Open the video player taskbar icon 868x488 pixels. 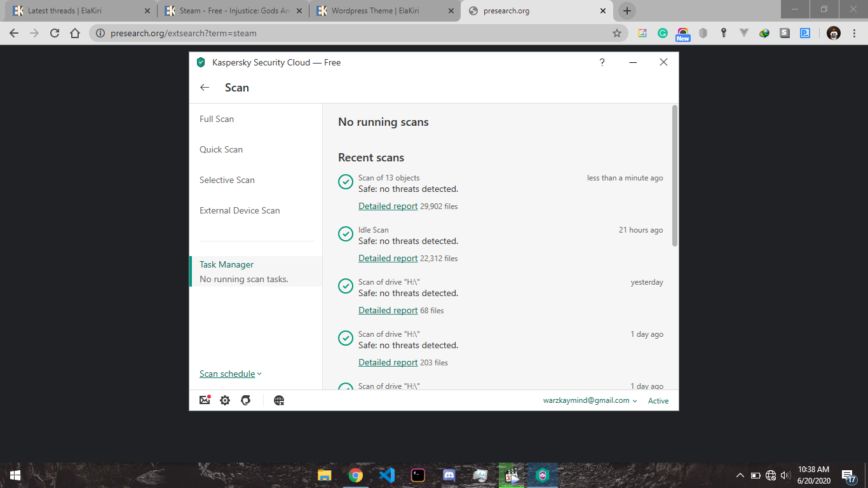tap(512, 475)
